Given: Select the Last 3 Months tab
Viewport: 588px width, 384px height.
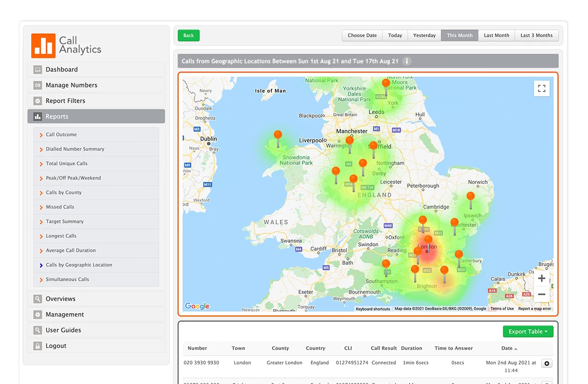Looking at the screenshot, I should (x=536, y=35).
